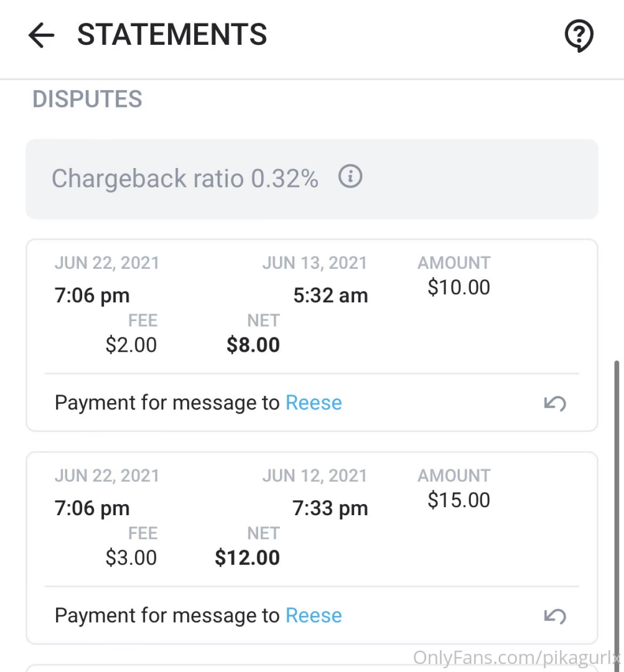624x672 pixels.
Task: Select the $15.00 amount value
Action: point(459,500)
